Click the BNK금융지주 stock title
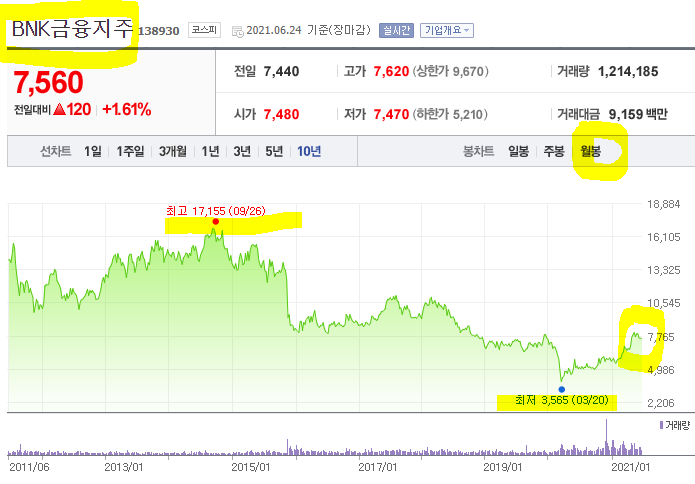Viewport: 695px width, 484px height. [72, 29]
